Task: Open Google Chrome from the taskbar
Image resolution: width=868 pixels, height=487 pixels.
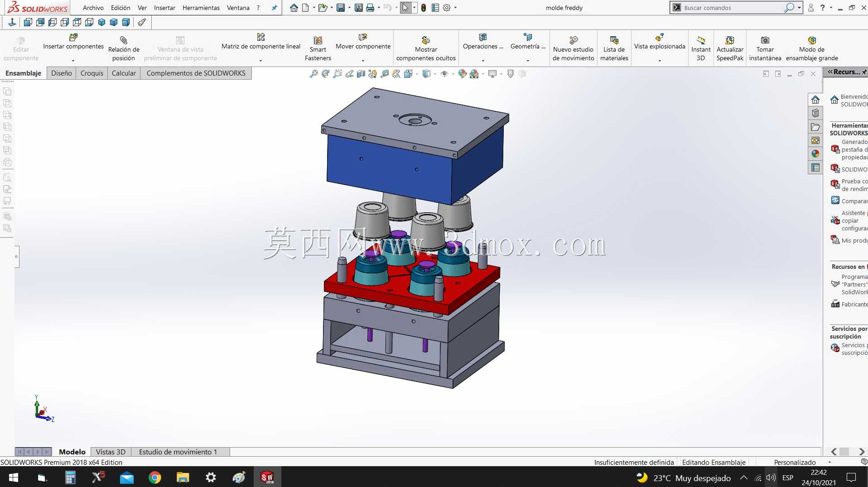Action: click(x=155, y=477)
